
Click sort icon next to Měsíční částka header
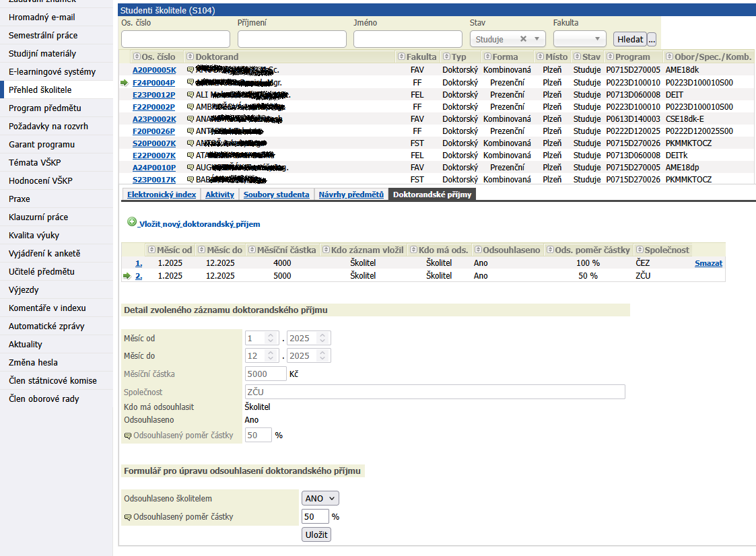pyautogui.click(x=252, y=250)
